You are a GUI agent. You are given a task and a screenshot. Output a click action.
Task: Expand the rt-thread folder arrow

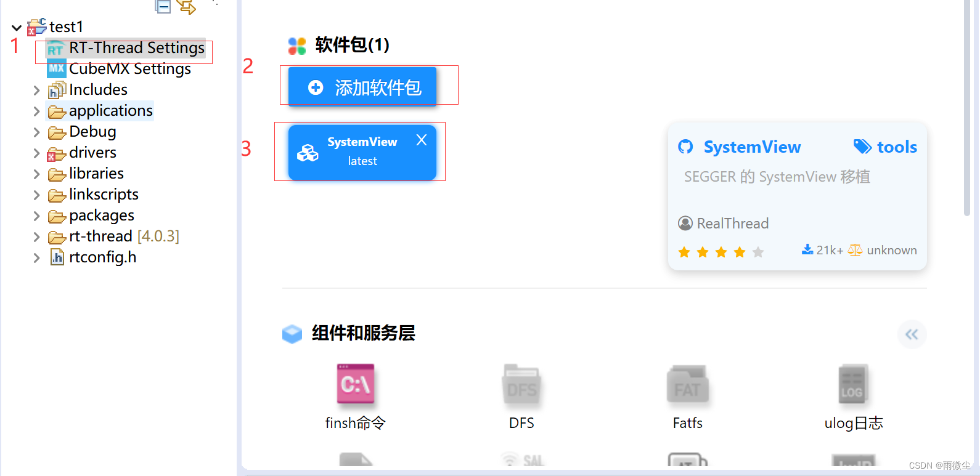coord(36,237)
